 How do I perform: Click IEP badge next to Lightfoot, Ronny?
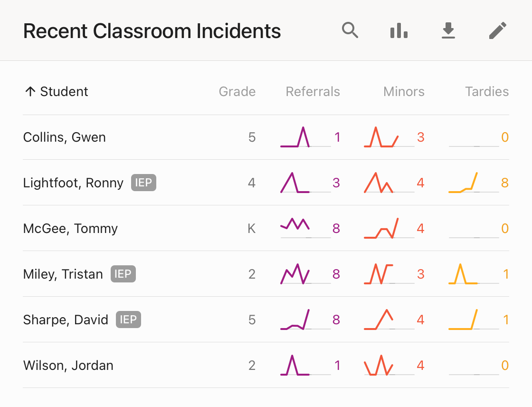[143, 183]
